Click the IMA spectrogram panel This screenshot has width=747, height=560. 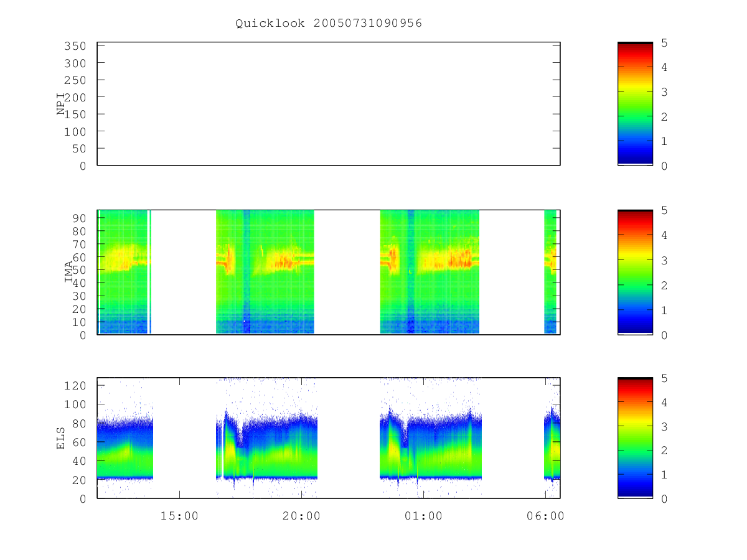[x=329, y=273]
